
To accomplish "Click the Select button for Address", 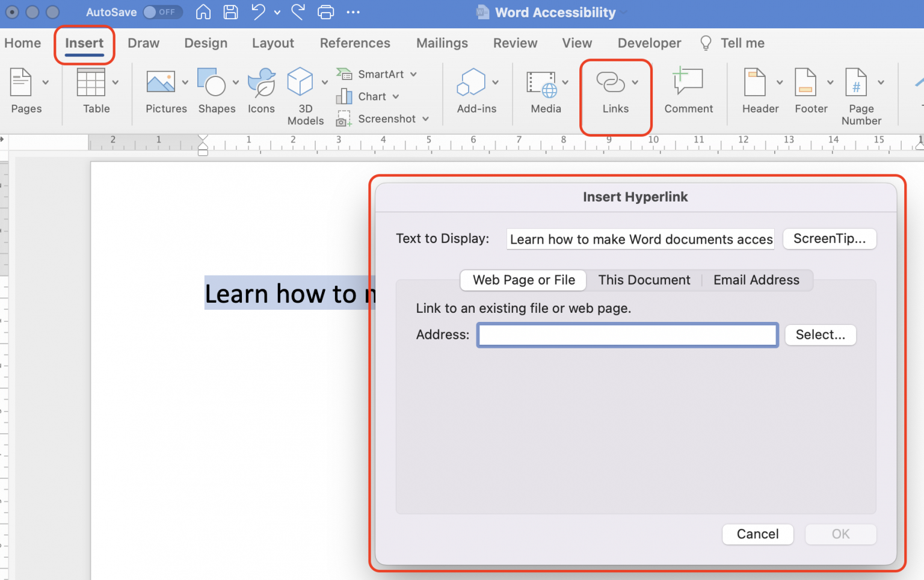I will tap(820, 335).
